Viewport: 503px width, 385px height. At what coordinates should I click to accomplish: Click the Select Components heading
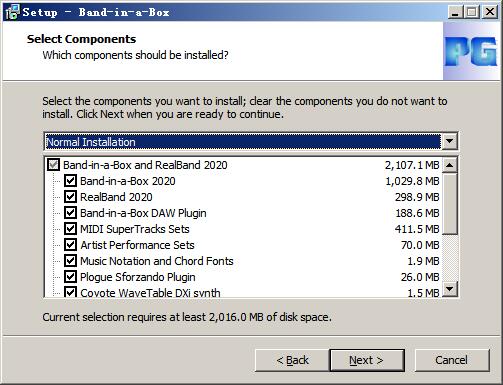(x=81, y=39)
